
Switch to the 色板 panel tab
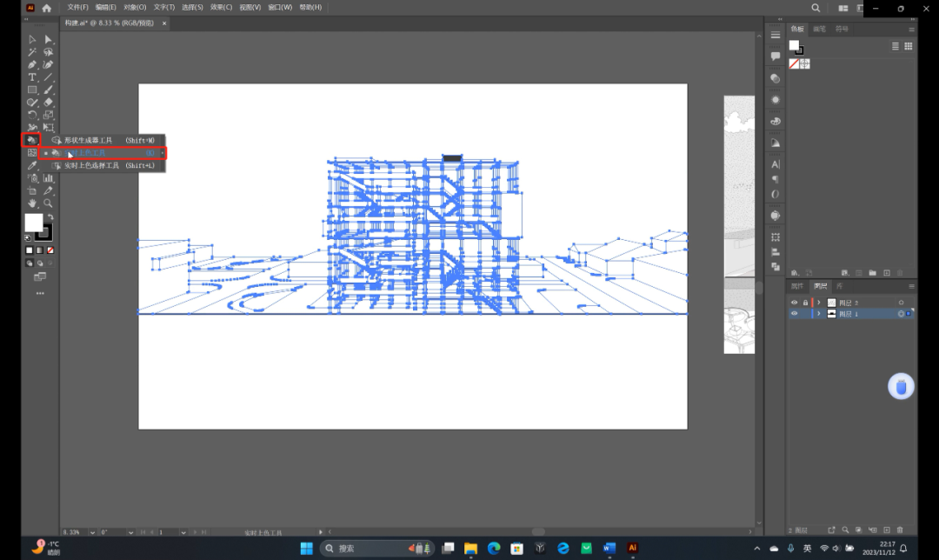[x=797, y=29]
